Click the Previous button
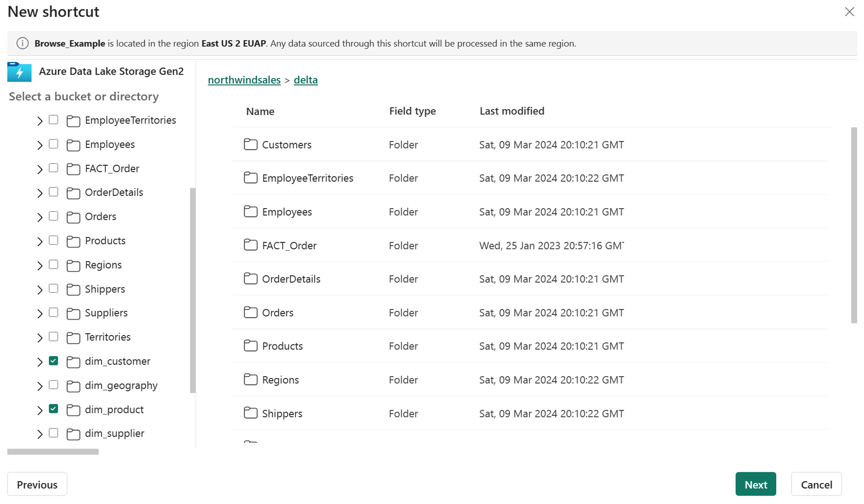 click(37, 484)
